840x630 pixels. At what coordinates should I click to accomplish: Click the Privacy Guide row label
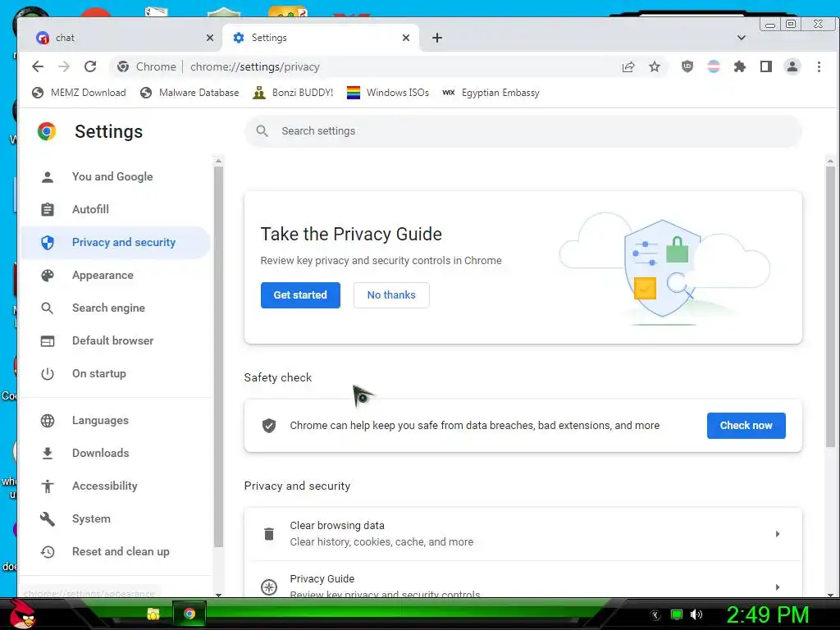322,578
